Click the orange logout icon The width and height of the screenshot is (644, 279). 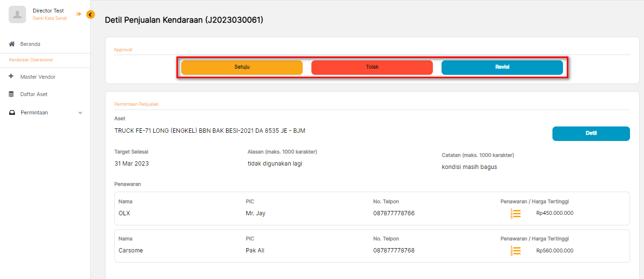(x=79, y=14)
